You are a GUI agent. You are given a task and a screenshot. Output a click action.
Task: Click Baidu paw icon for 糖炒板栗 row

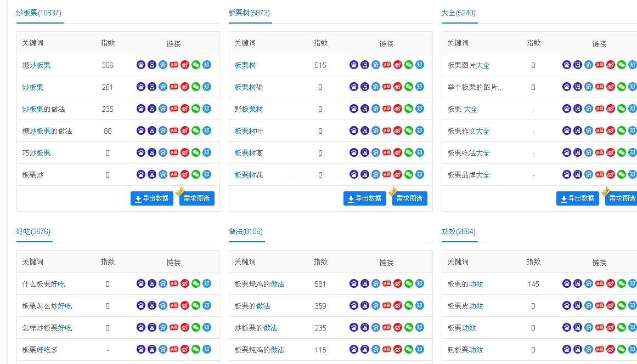tap(141, 65)
